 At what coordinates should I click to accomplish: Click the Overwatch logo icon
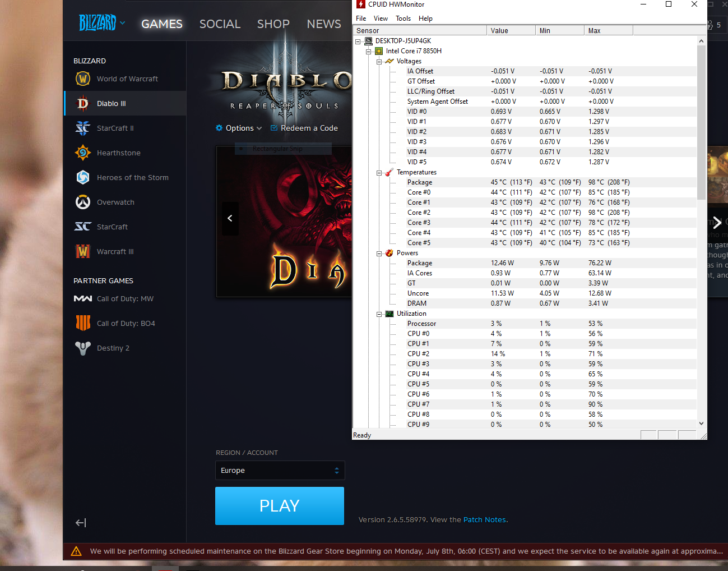(83, 202)
